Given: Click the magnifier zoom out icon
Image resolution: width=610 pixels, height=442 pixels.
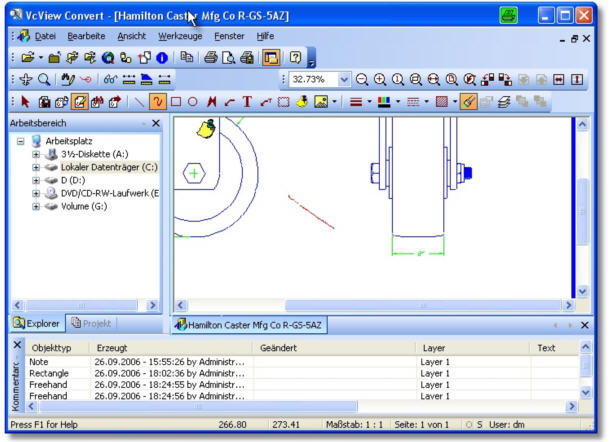Looking at the screenshot, I should pyautogui.click(x=363, y=79).
